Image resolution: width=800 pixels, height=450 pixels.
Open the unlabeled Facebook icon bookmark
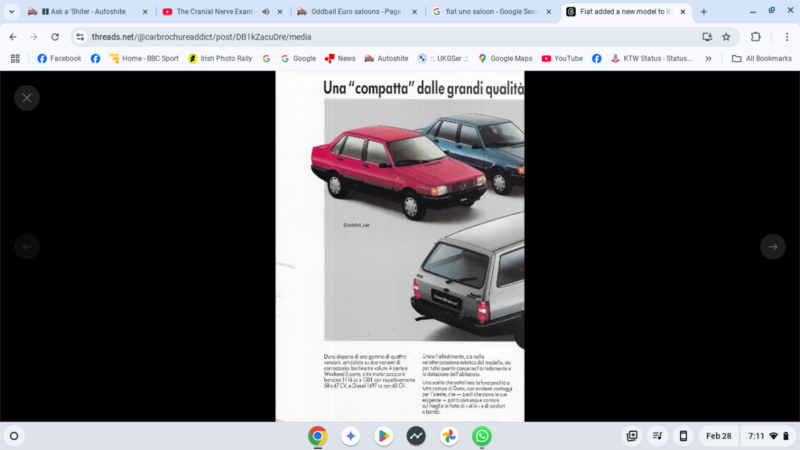95,59
